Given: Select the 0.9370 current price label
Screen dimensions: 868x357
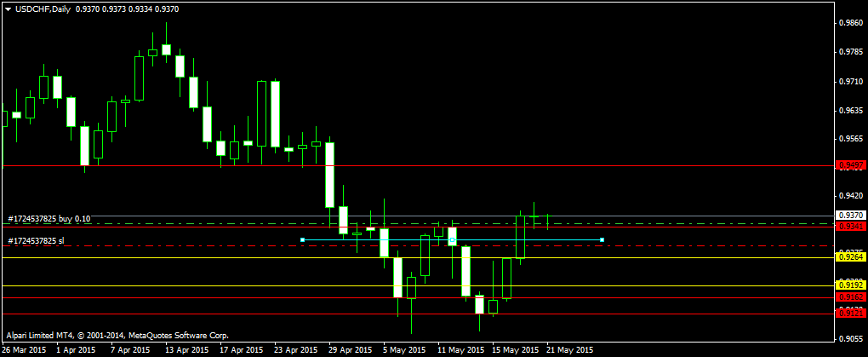Looking at the screenshot, I should (x=851, y=215).
